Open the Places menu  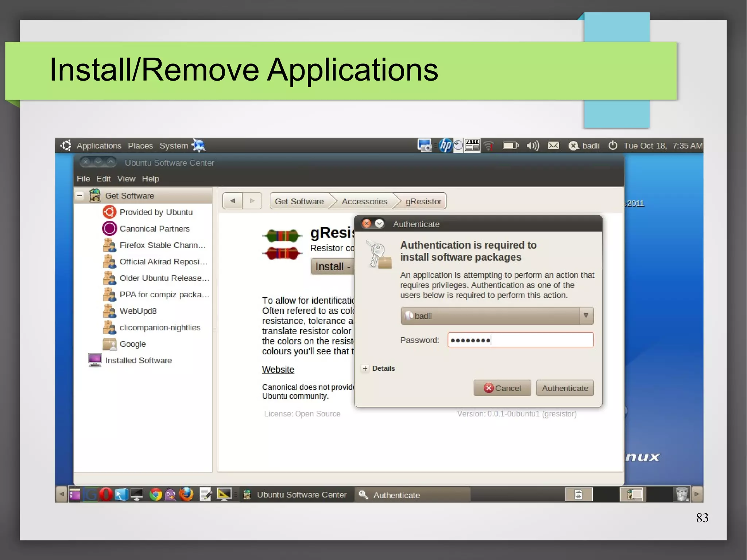(x=140, y=146)
